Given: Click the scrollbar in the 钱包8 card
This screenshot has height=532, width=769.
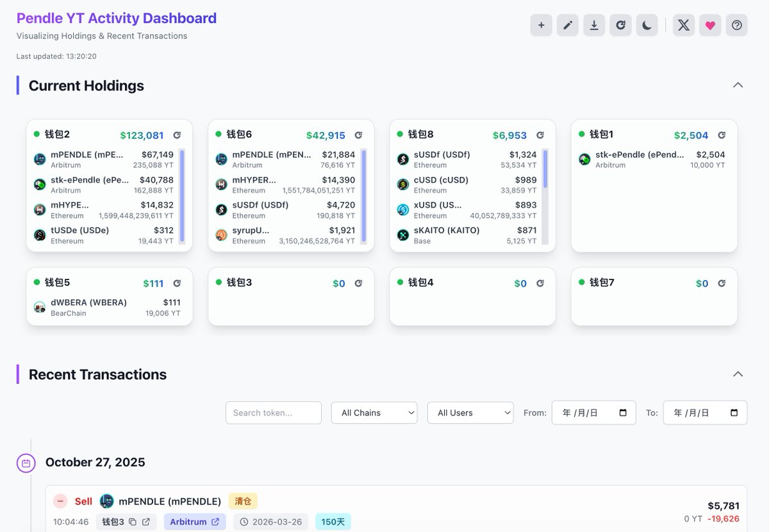Looking at the screenshot, I should (x=545, y=169).
